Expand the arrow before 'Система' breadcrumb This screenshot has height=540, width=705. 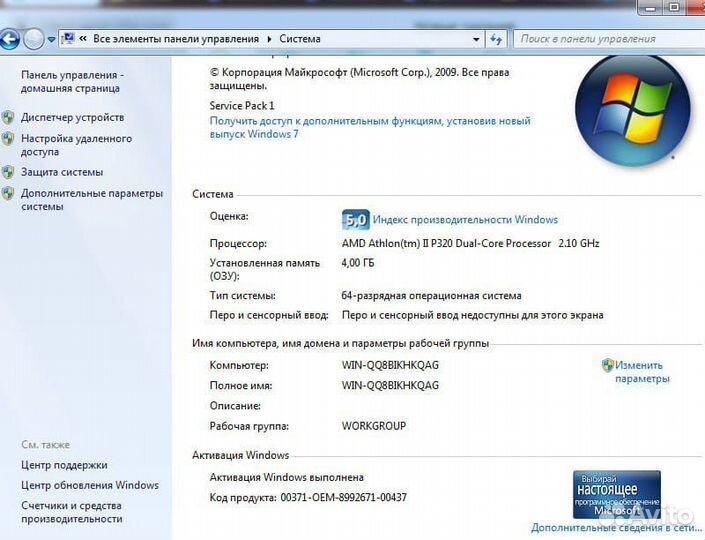269,39
